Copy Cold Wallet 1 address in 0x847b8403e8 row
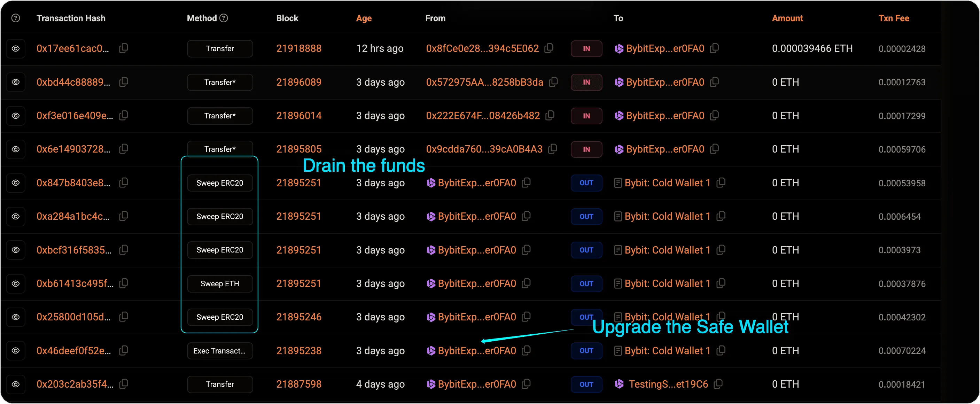The image size is (980, 404). (x=721, y=182)
